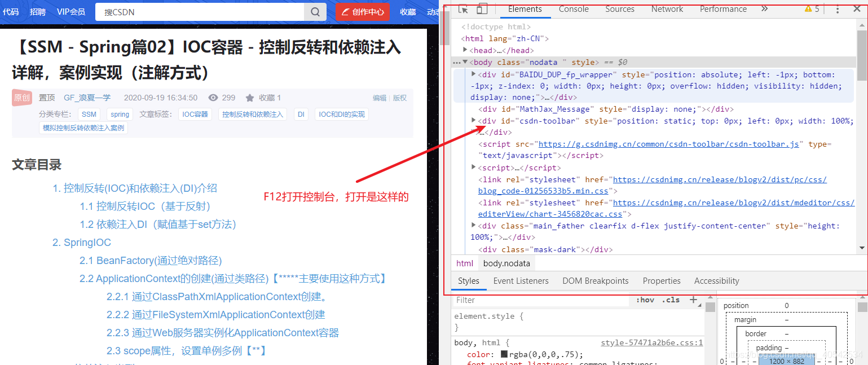868x365 pixels.
Task: Click the CSDN search input box
Action: pyautogui.click(x=200, y=12)
